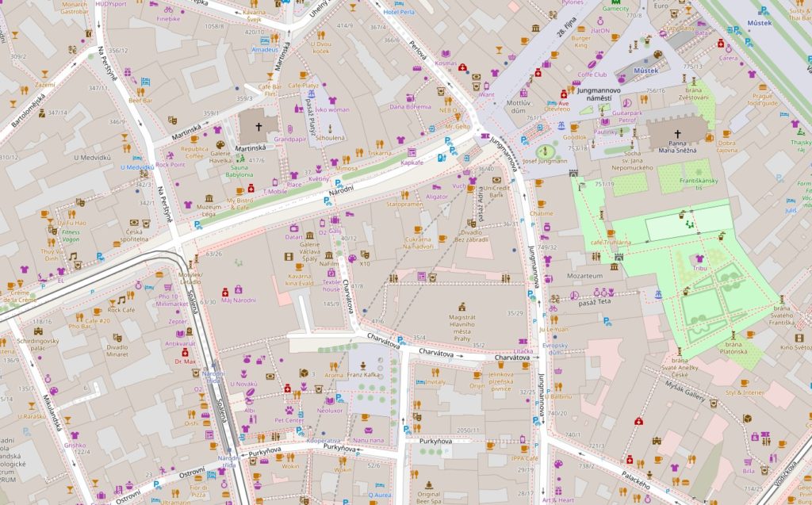The width and height of the screenshot is (812, 505).
Task: Click the Finebike bicycle shop icon
Action: coord(168,10)
